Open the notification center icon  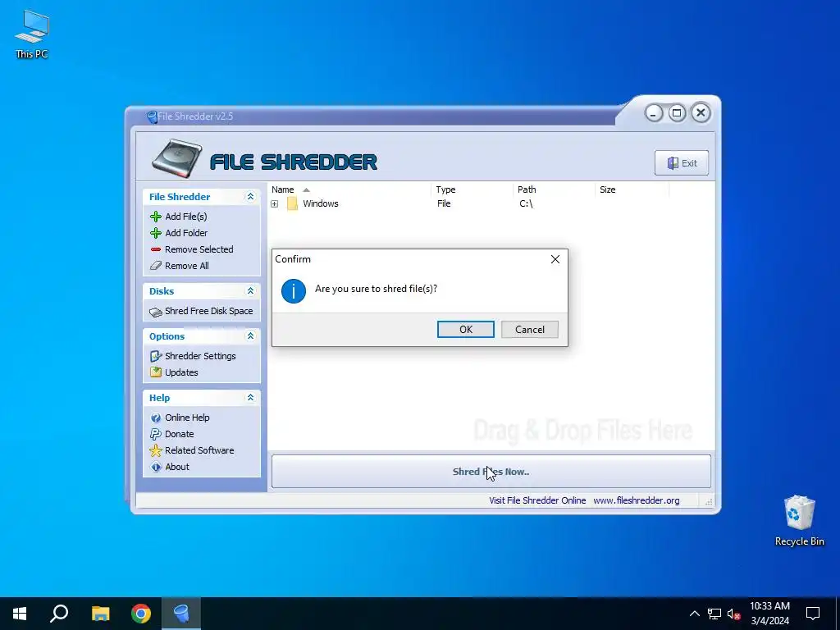pos(813,614)
